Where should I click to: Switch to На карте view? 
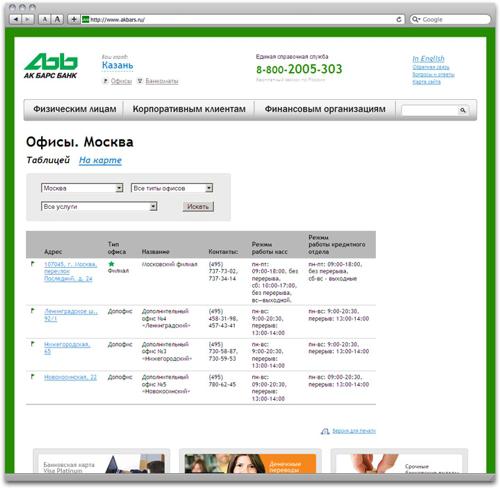(x=100, y=160)
